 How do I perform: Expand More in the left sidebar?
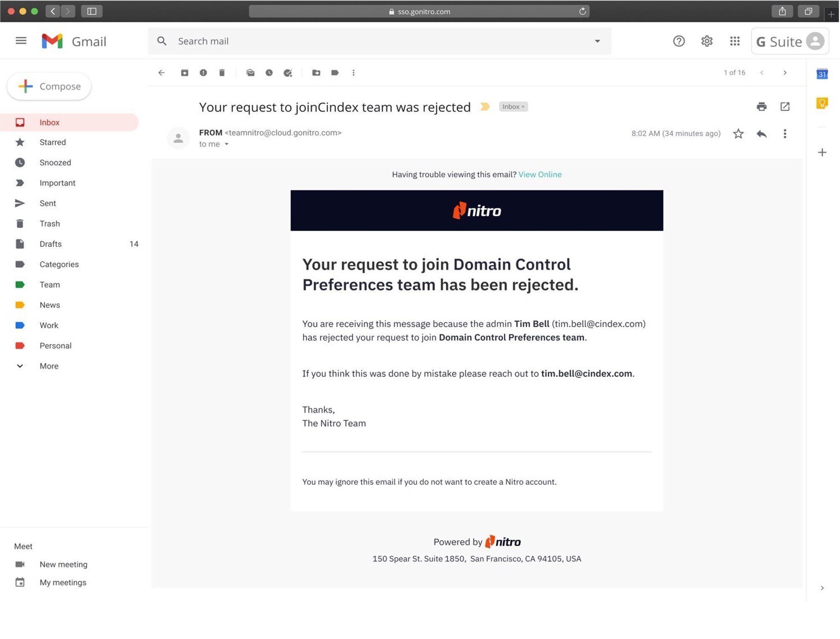49,366
